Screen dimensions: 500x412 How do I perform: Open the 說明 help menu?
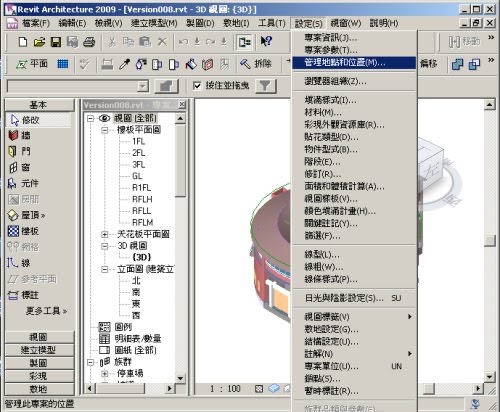click(x=384, y=23)
